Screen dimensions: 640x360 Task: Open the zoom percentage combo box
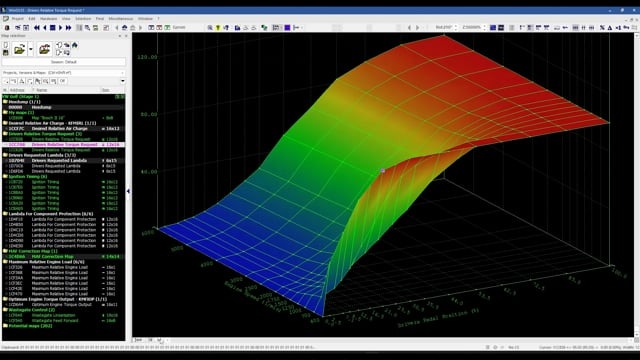coord(473,28)
